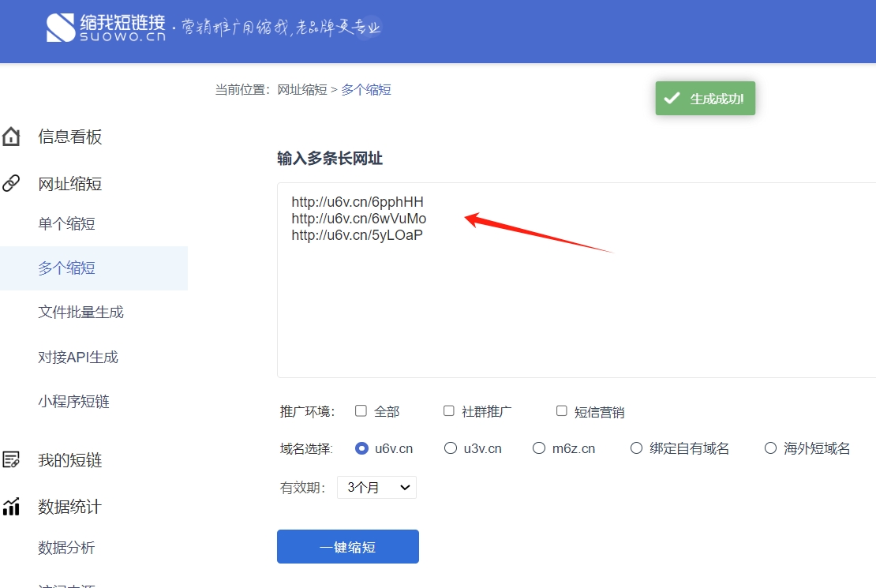Open the 有效期 3个月 dropdown
Viewport: 876px width, 588px height.
pos(376,488)
